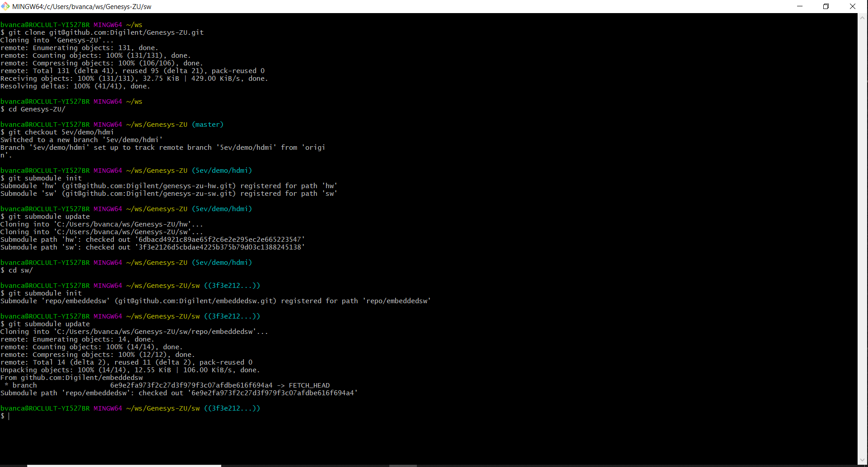Viewport: 868px width, 467px height.
Task: Click the scrollbar up arrow
Action: 863,18
